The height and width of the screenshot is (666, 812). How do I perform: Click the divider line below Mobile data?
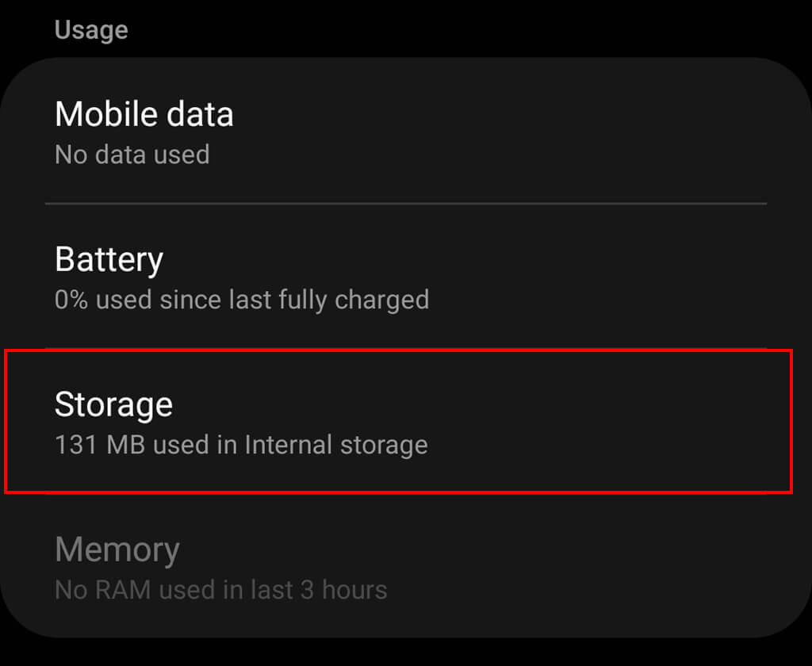pyautogui.click(x=404, y=204)
